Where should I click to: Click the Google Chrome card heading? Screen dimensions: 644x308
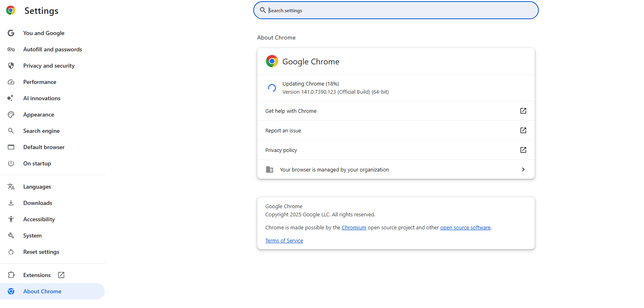[311, 62]
